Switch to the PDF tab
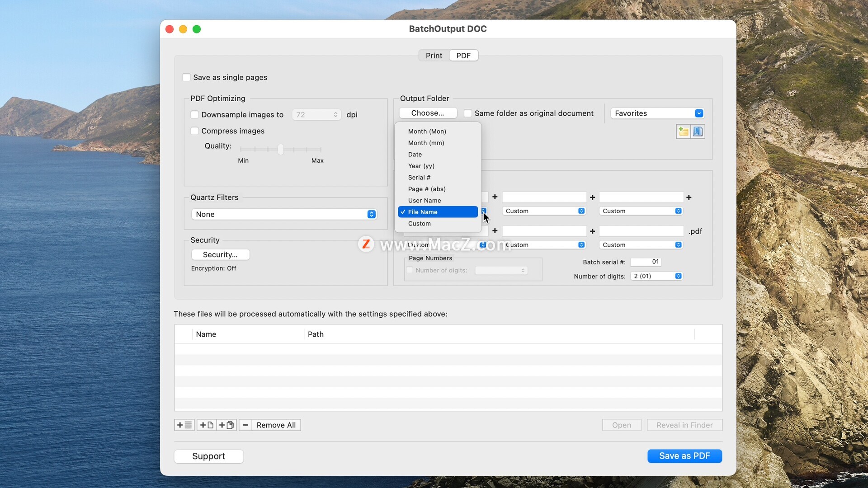This screenshot has width=868, height=488. (x=463, y=56)
